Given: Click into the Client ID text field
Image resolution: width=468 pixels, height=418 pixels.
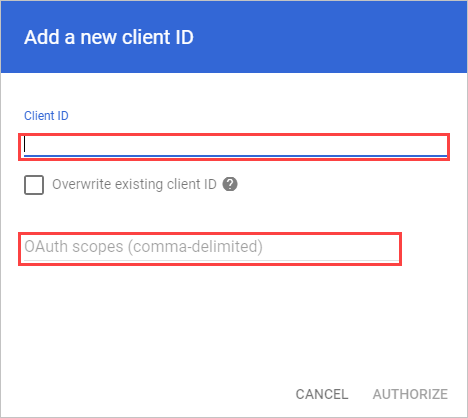Looking at the screenshot, I should (x=234, y=147).
